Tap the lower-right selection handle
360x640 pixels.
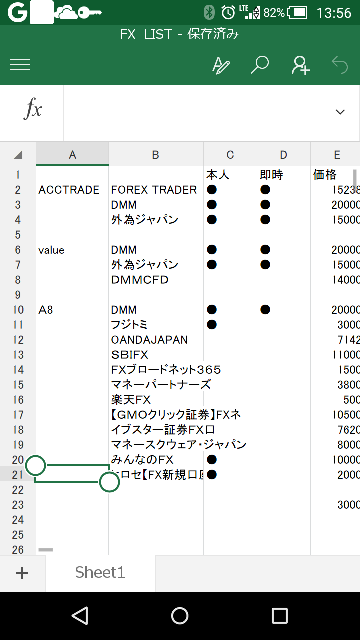coord(109,482)
